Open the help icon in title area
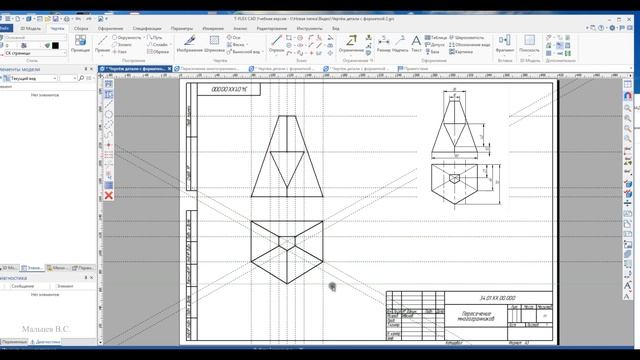The width and height of the screenshot is (640, 360). pos(601,28)
